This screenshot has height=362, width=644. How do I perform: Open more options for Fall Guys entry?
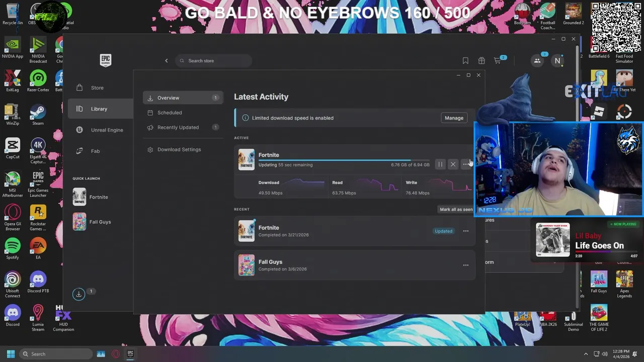tap(465, 265)
